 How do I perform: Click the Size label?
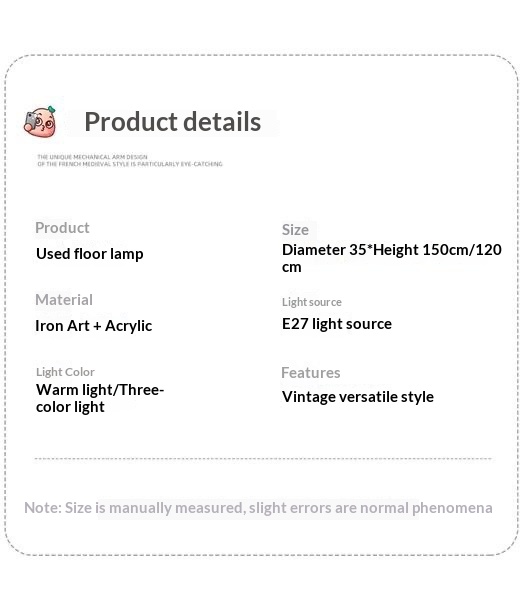[x=295, y=230]
